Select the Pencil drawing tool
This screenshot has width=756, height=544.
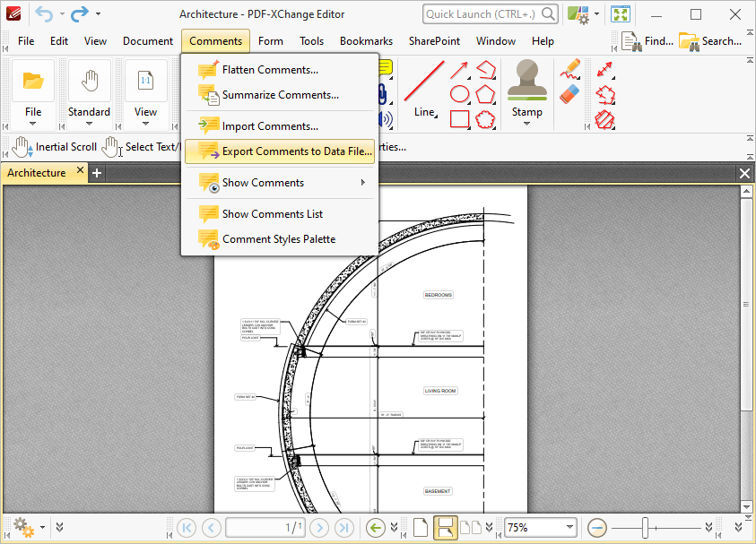click(569, 70)
